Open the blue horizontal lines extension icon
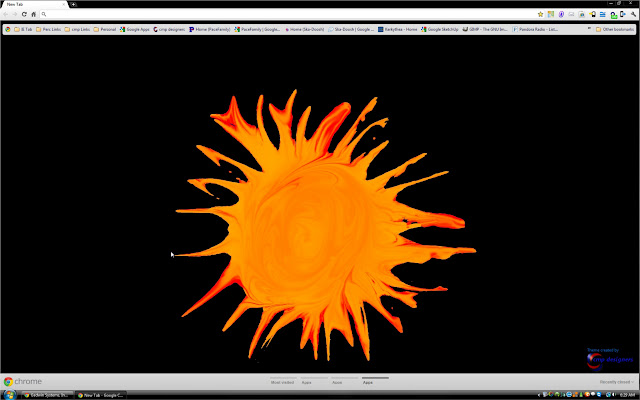Image resolution: width=640 pixels, height=400 pixels. [602, 14]
